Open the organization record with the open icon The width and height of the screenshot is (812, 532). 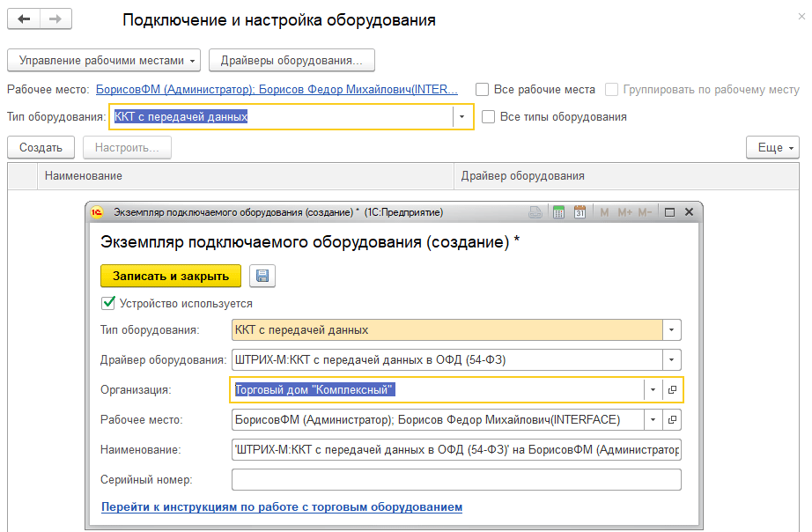pyautogui.click(x=672, y=389)
